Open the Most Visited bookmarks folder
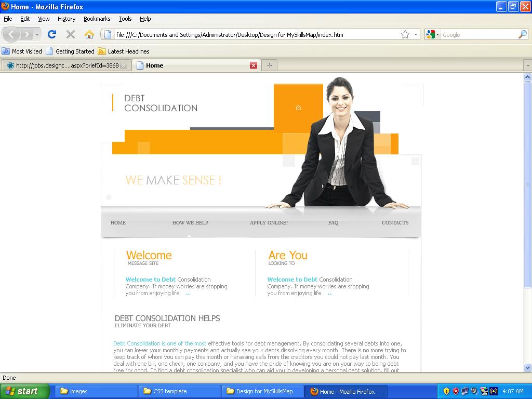532x399 pixels. 22,51
